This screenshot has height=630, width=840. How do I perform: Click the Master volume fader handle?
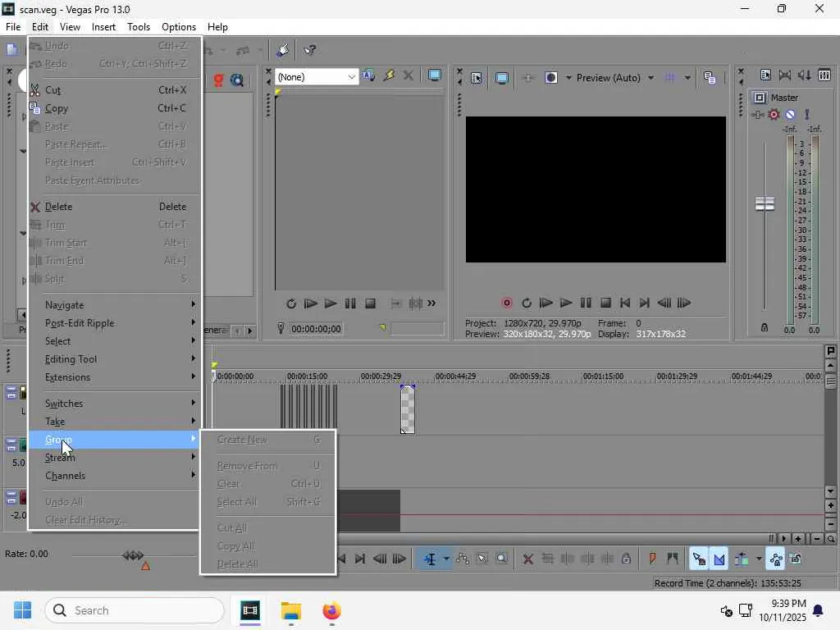pos(765,203)
